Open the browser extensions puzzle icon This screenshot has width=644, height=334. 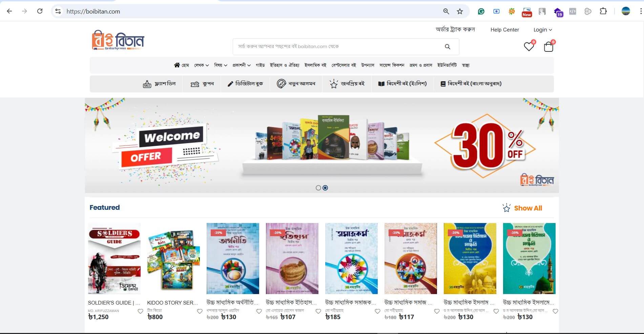tap(603, 11)
